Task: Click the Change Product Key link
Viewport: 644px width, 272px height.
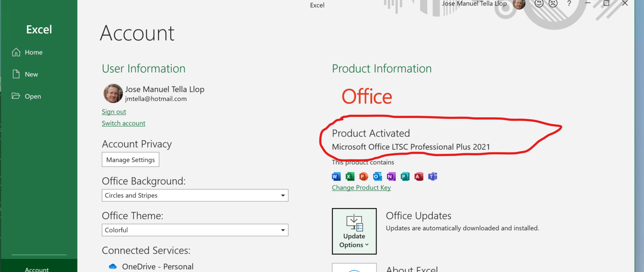Action: [x=361, y=188]
